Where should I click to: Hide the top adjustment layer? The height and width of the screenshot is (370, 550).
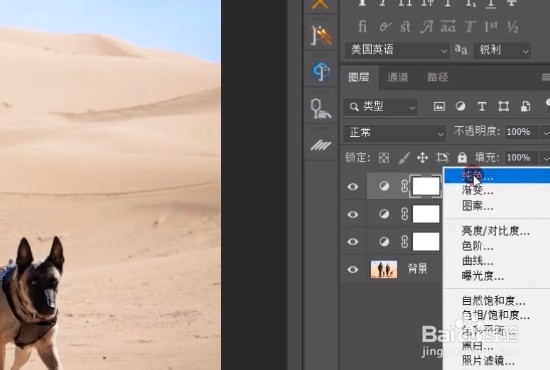(x=353, y=186)
